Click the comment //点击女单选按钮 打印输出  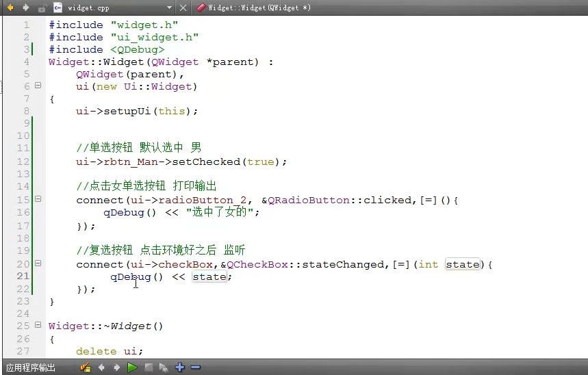pos(146,185)
